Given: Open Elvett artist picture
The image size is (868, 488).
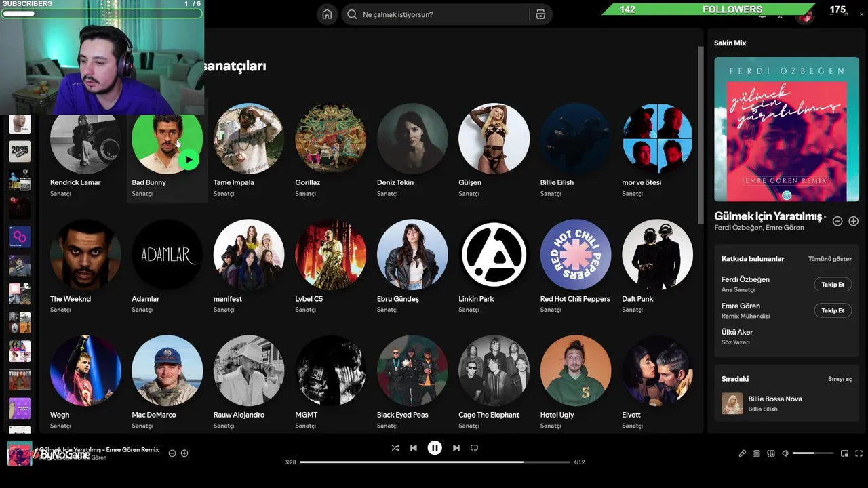Looking at the screenshot, I should pyautogui.click(x=657, y=371).
